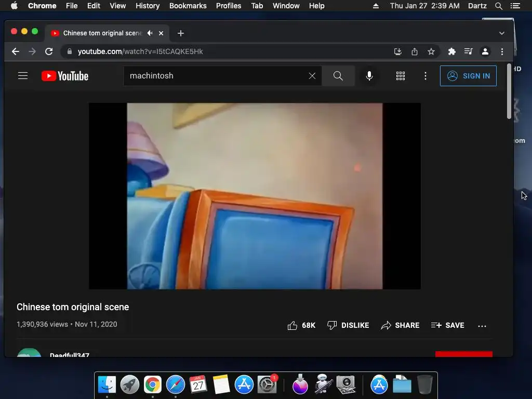The height and width of the screenshot is (399, 532).
Task: Open Chrome profile avatar icon
Action: (485, 51)
